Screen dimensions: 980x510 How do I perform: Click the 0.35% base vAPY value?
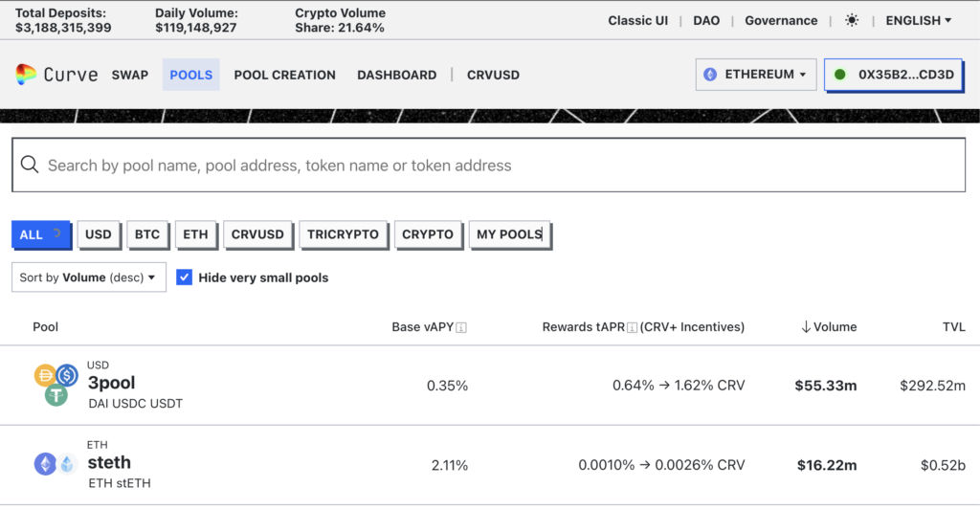coord(447,386)
